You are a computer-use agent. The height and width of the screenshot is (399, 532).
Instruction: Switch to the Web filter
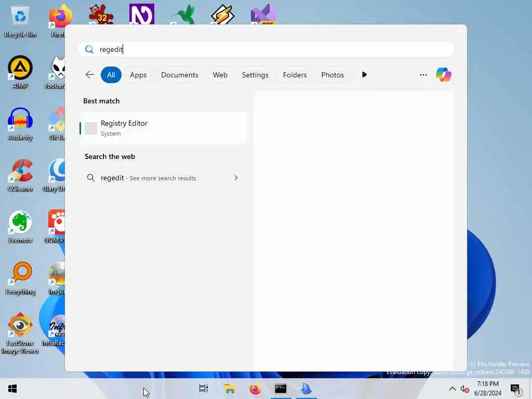coord(220,75)
